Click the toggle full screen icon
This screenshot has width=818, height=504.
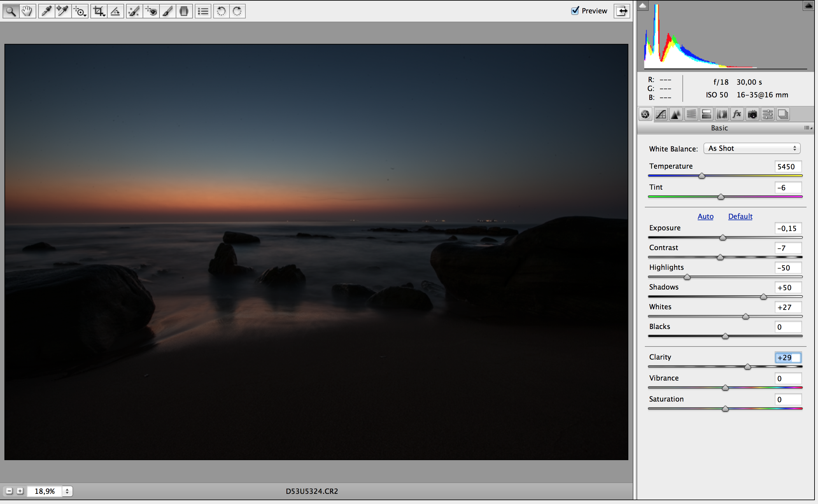point(622,11)
